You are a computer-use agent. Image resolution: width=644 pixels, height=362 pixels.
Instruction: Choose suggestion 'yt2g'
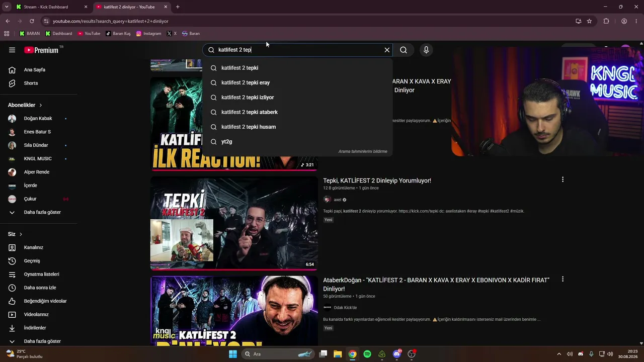click(x=297, y=142)
